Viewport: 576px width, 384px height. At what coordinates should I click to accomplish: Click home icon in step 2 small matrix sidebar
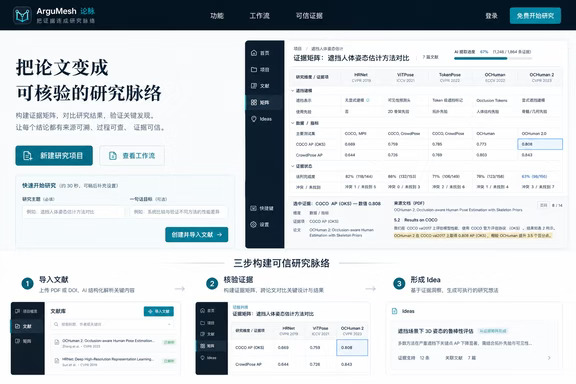pyautogui.click(x=202, y=311)
